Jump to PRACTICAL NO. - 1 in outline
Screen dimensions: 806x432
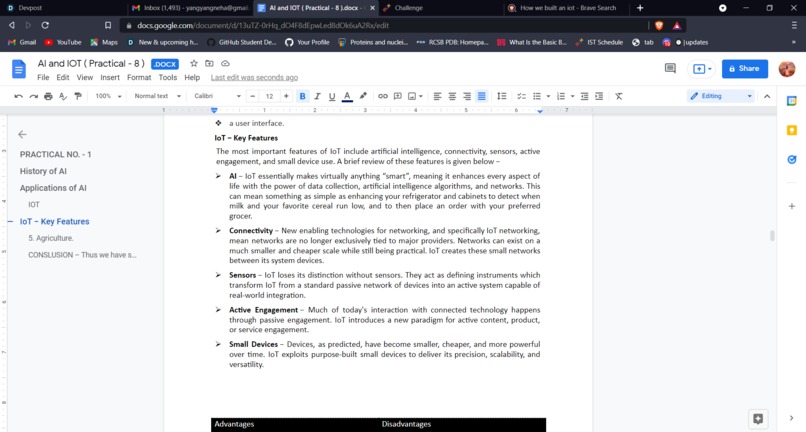56,154
